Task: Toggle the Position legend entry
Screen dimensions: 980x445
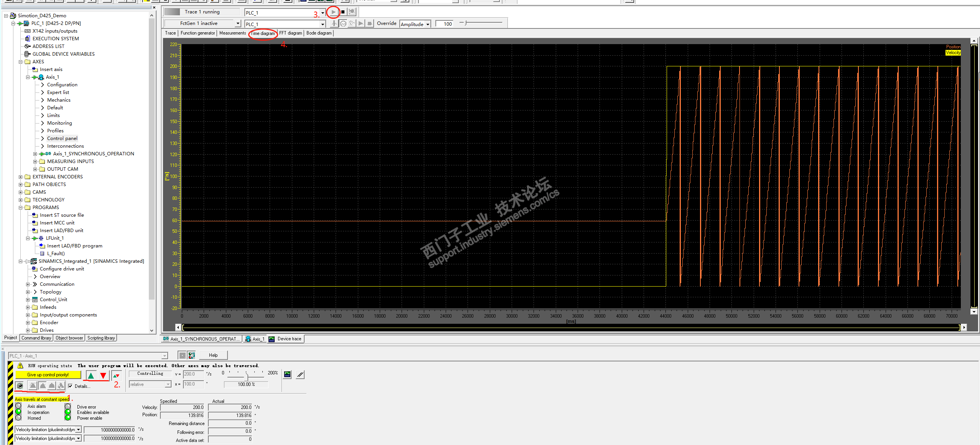Action: click(953, 47)
